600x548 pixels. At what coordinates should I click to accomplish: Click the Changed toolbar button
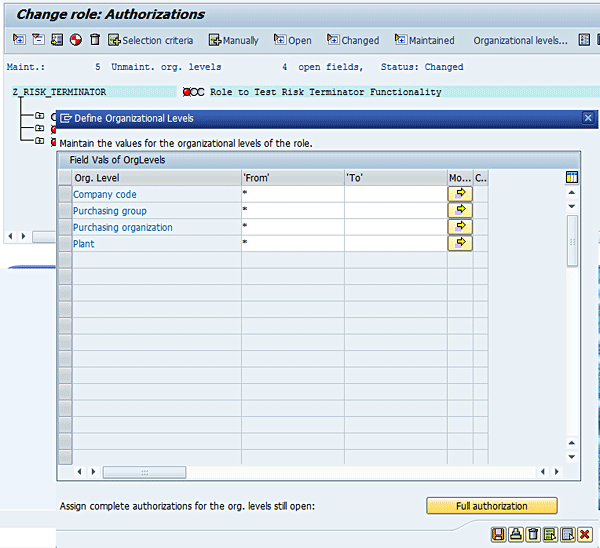click(353, 40)
